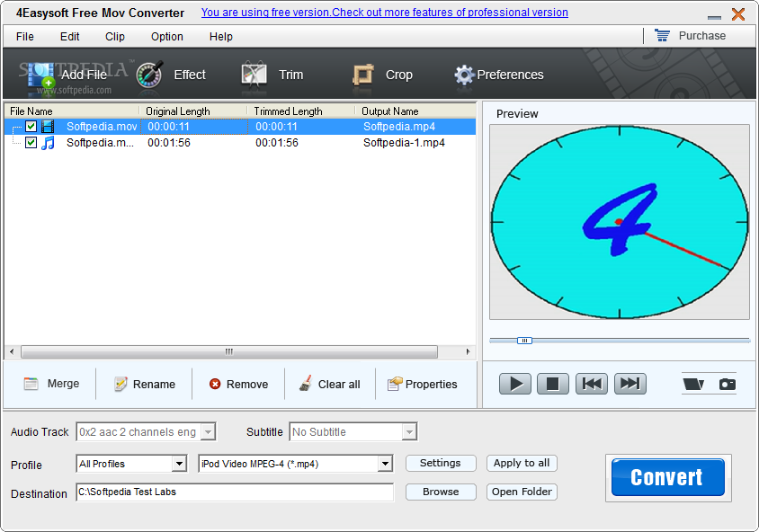Click the Purchase cart icon
The height and width of the screenshot is (532, 759).
662,36
